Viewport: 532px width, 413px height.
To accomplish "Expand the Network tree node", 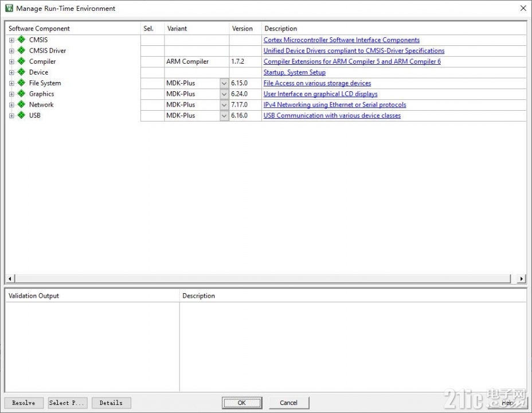I will coord(11,105).
